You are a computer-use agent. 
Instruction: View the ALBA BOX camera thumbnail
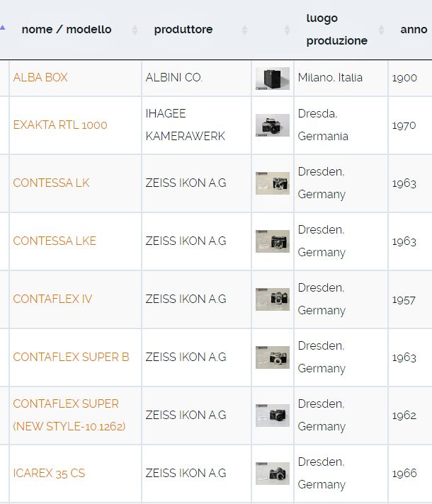[273, 79]
